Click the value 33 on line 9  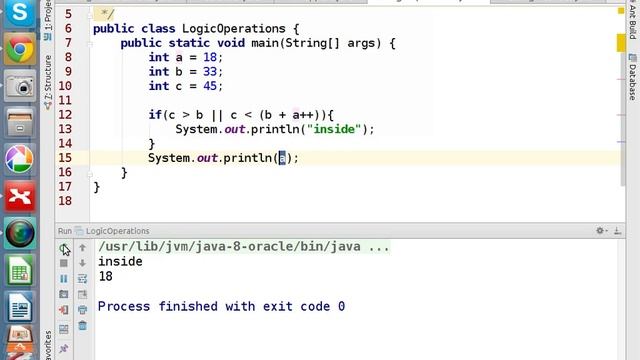[x=210, y=72]
